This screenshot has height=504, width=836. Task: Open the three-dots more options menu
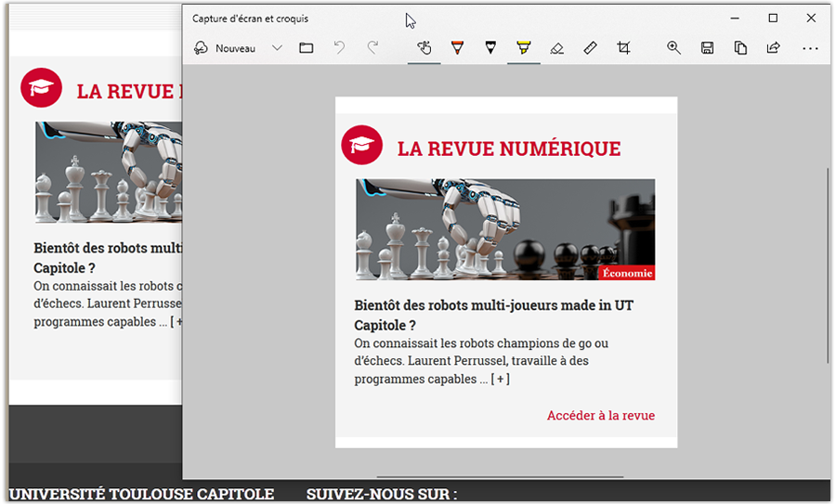click(810, 48)
